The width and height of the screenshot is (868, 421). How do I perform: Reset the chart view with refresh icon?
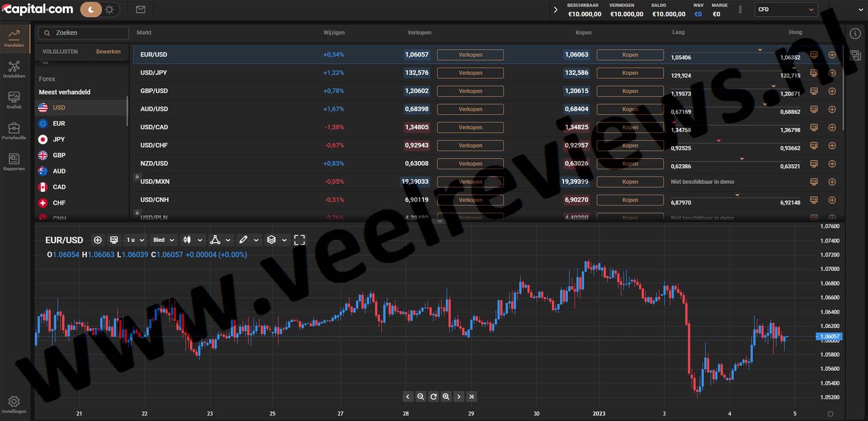point(433,397)
